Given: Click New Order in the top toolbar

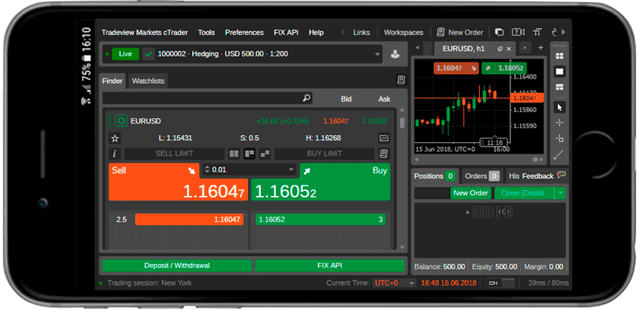Looking at the screenshot, I should coord(460,32).
